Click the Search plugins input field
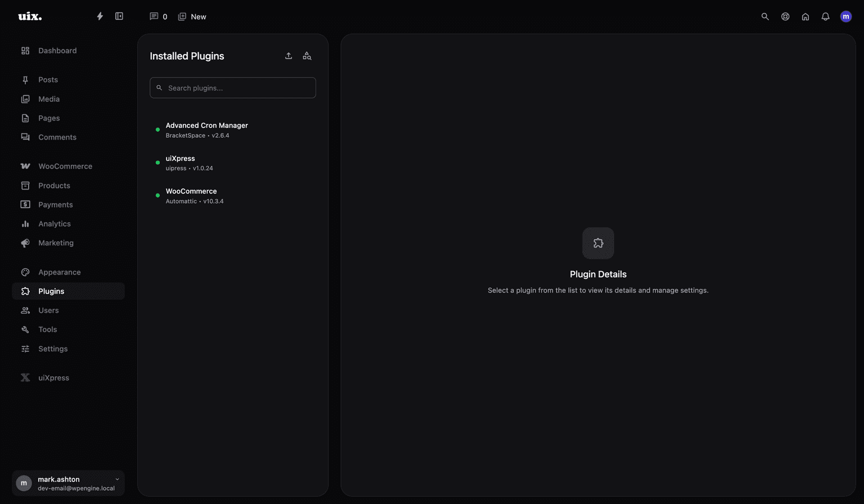This screenshot has height=504, width=864. tap(232, 88)
